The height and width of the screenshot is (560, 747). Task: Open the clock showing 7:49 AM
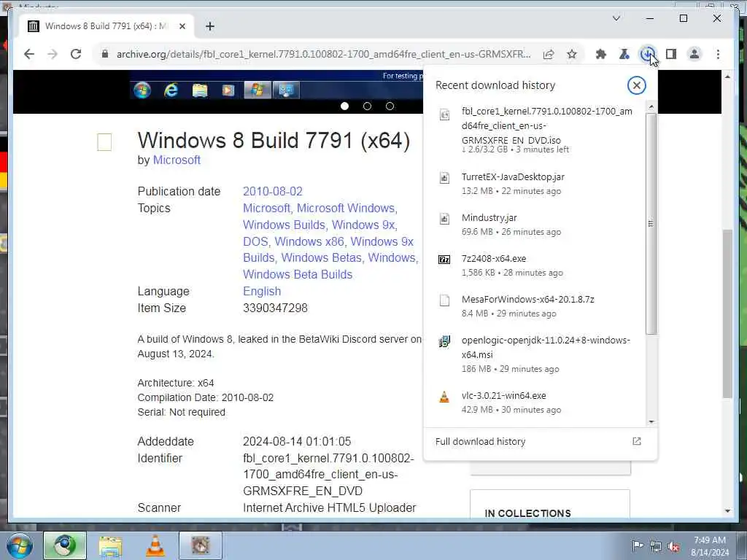(x=710, y=546)
